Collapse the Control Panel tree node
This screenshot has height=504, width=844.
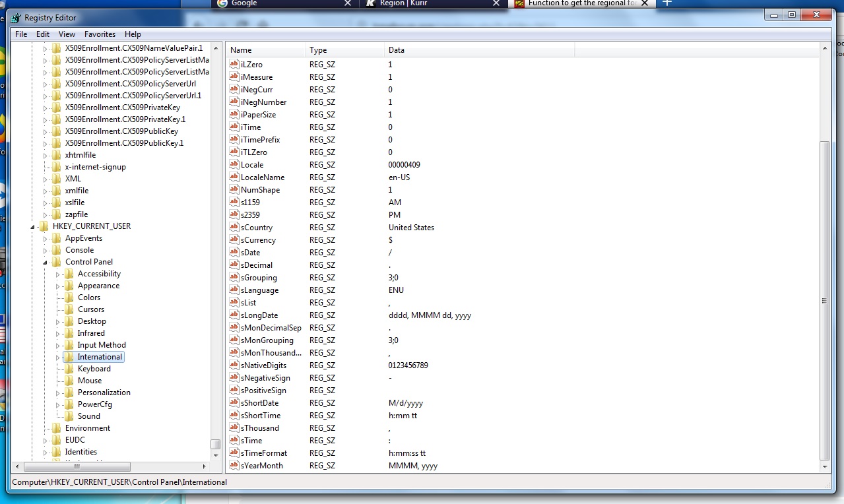pos(46,263)
